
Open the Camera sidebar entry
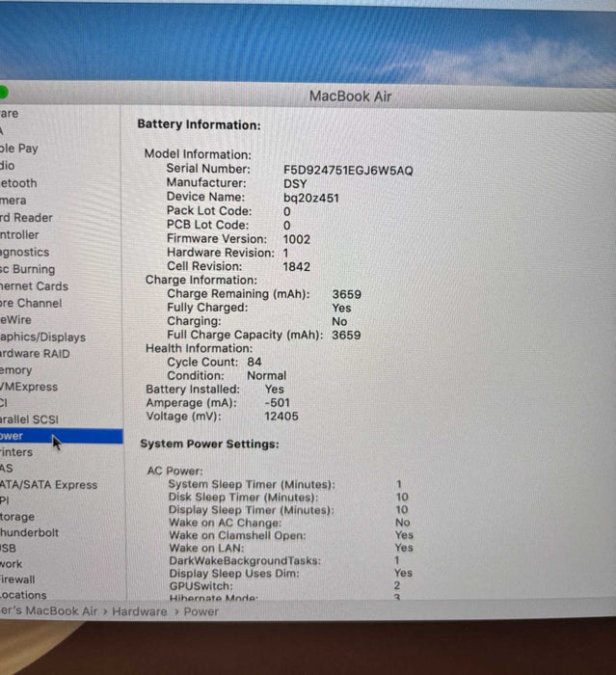13,201
